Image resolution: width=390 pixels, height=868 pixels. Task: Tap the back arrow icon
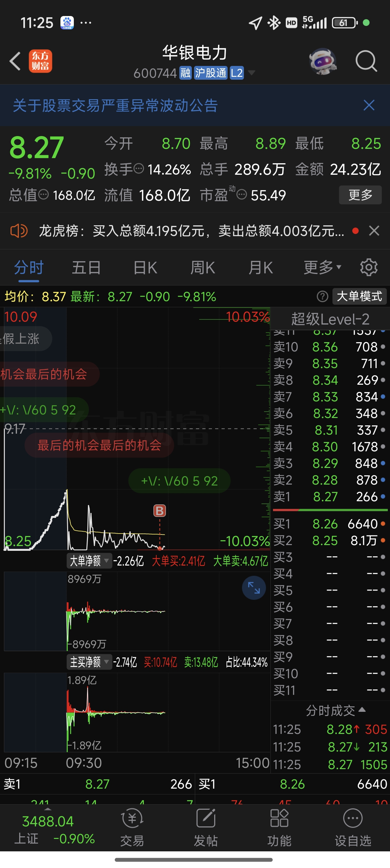[15, 61]
